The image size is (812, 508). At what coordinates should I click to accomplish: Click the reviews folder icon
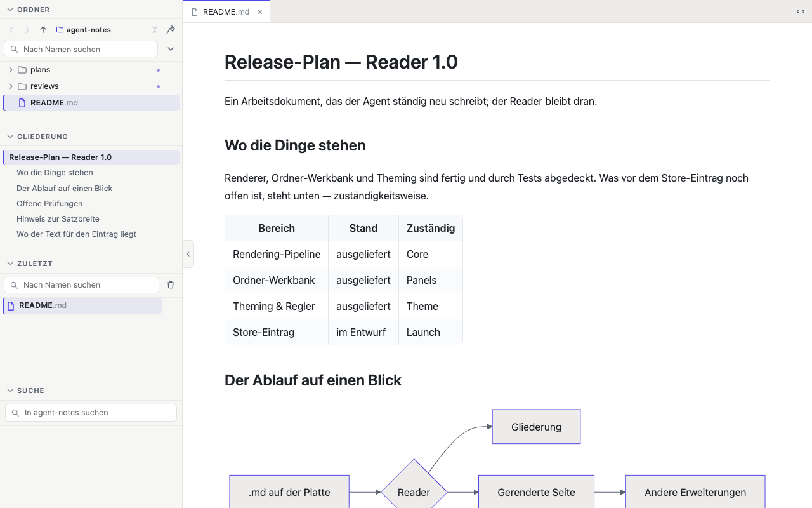pyautogui.click(x=22, y=86)
